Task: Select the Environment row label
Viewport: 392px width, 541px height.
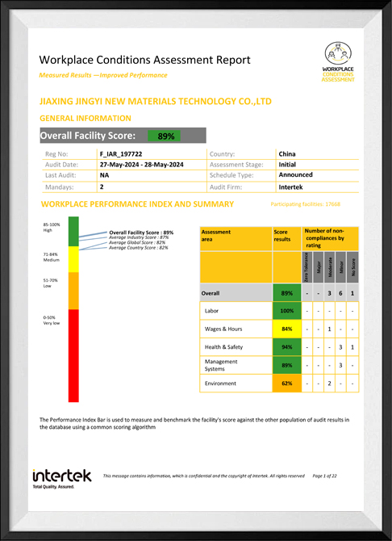Action: tap(220, 384)
